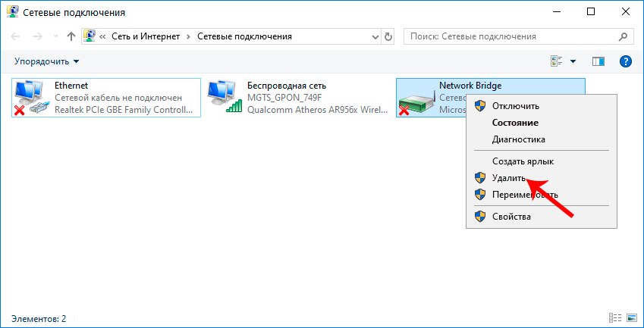Image resolution: width=644 pixels, height=328 pixels.
Task: Click Realtek PCIe GBE Family Controller text
Action: click(x=124, y=110)
